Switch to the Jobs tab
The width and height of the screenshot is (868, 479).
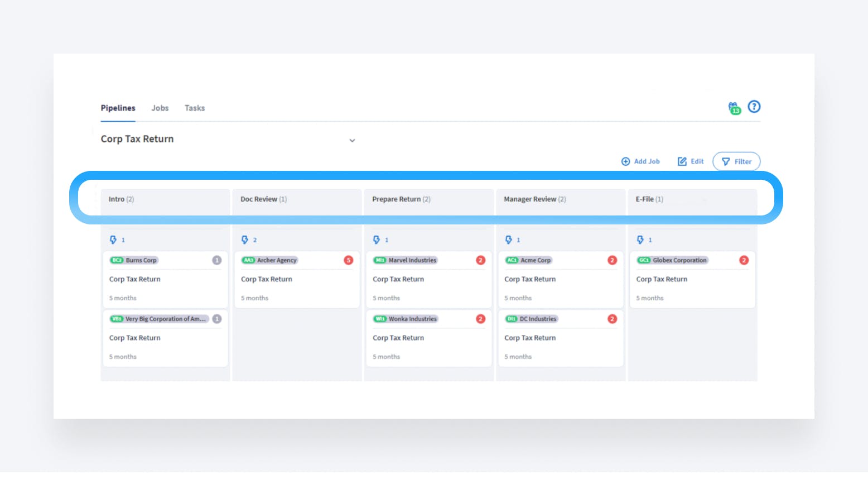pyautogui.click(x=160, y=108)
